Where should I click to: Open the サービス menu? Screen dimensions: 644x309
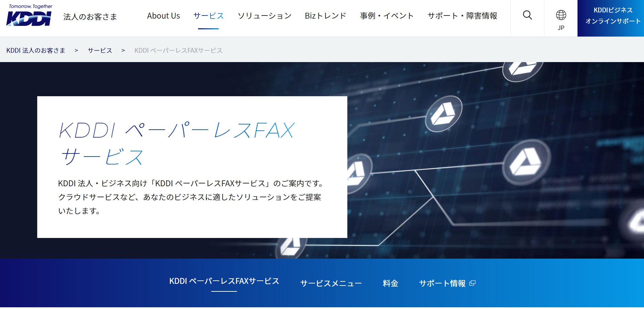(208, 16)
